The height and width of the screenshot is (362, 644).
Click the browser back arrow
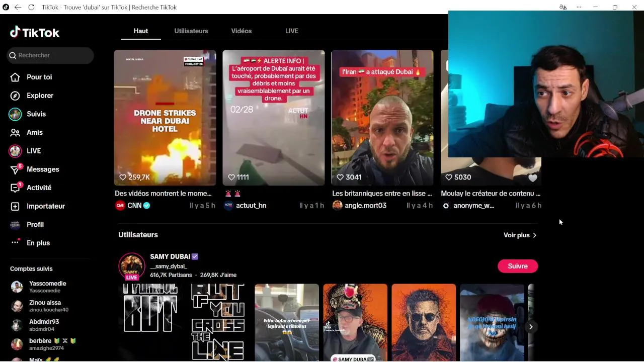pyautogui.click(x=18, y=7)
